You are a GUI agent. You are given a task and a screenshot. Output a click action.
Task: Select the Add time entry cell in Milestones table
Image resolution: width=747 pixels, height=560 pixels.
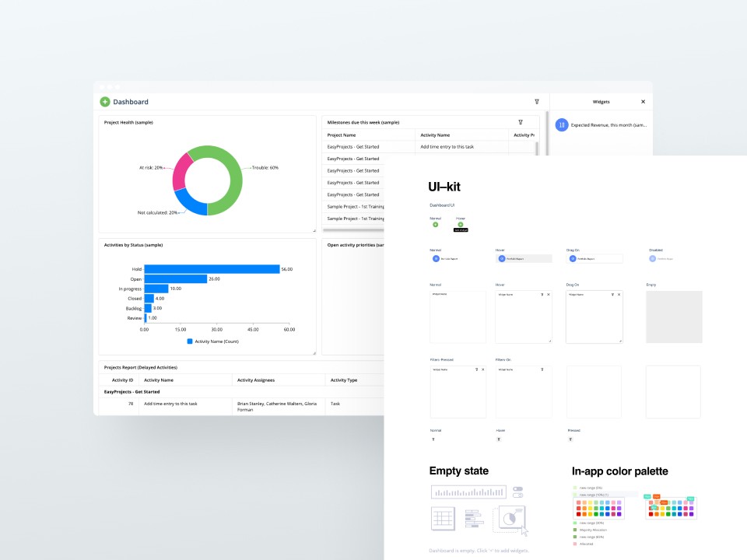point(447,147)
